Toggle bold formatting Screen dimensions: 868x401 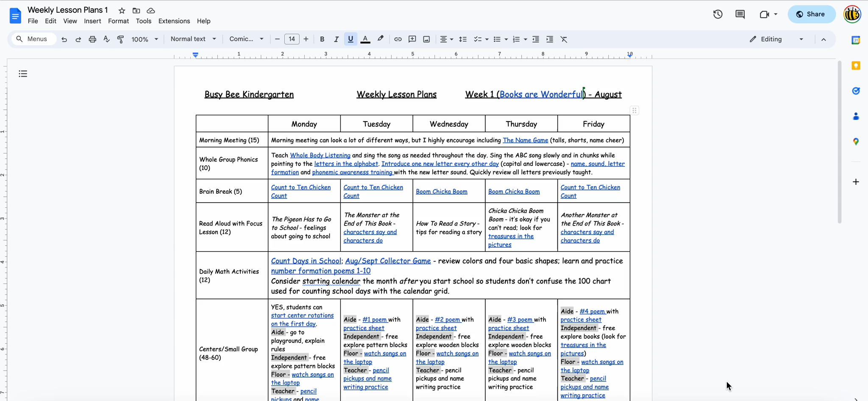point(322,39)
